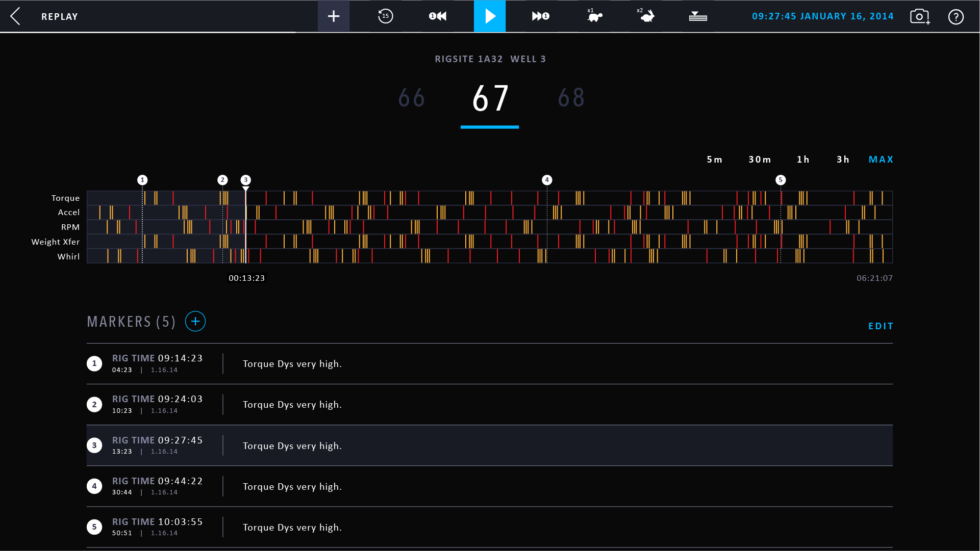Switch to stand 66
This screenshot has width=980, height=551.
click(x=411, y=98)
